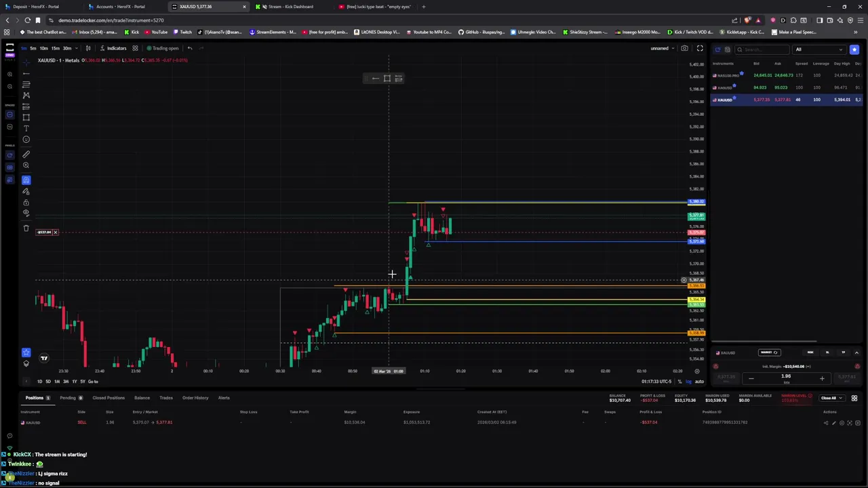The image size is (868, 488).
Task: Switch to the Order History tab
Action: [x=195, y=398]
